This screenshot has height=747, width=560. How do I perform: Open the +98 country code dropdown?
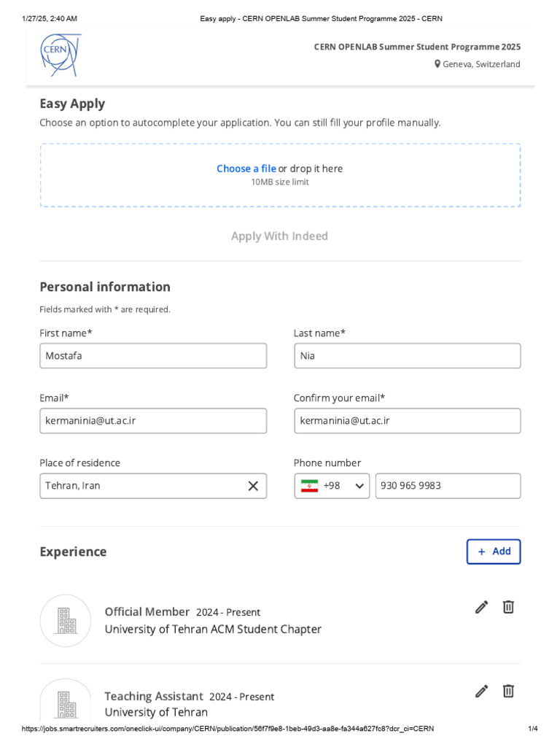tap(332, 486)
